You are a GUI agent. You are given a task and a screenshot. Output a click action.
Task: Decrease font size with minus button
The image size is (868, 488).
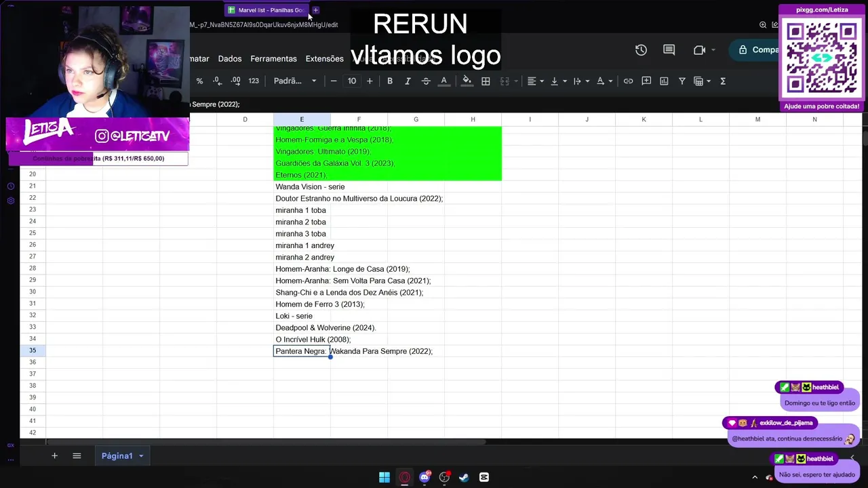click(x=334, y=81)
